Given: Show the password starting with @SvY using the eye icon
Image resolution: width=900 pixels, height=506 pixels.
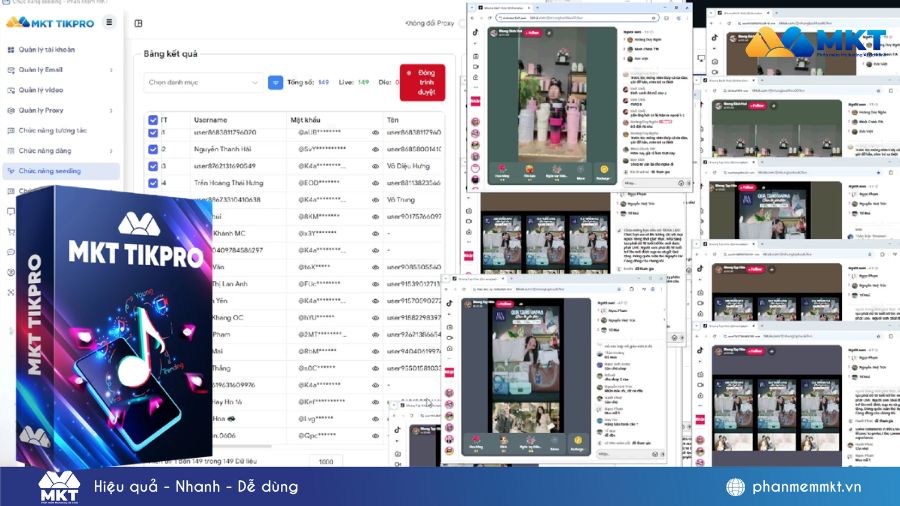Looking at the screenshot, I should [x=375, y=149].
